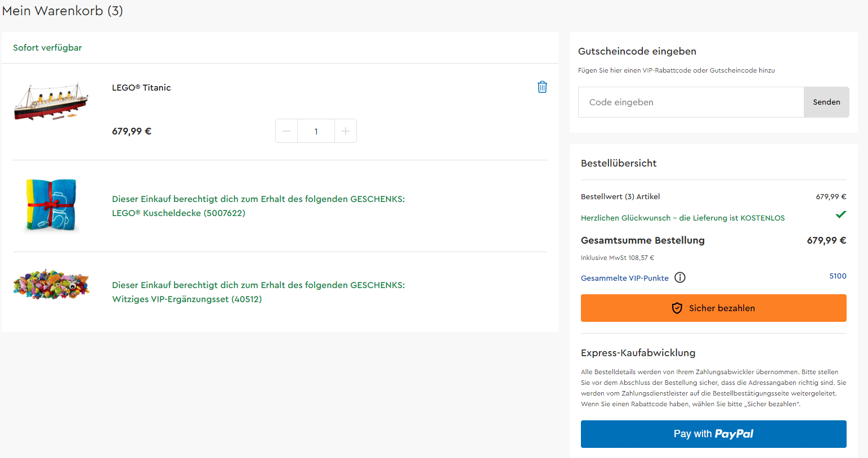Click the Sofort verfügbar label
Screen dimensions: 868x458
[x=47, y=48]
